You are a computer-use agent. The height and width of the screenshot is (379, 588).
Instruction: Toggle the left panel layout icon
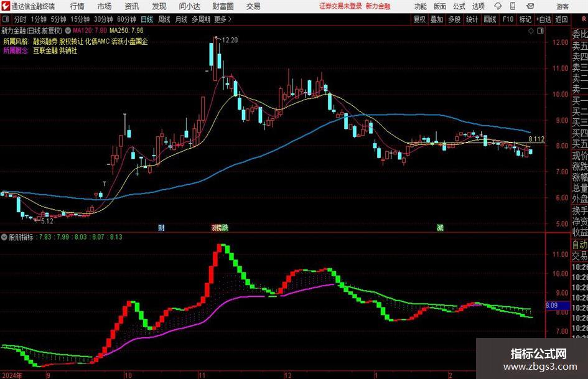5,19
